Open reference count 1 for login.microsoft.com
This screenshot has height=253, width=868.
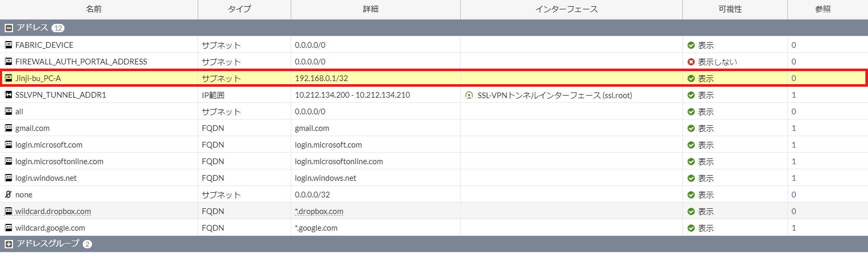794,145
